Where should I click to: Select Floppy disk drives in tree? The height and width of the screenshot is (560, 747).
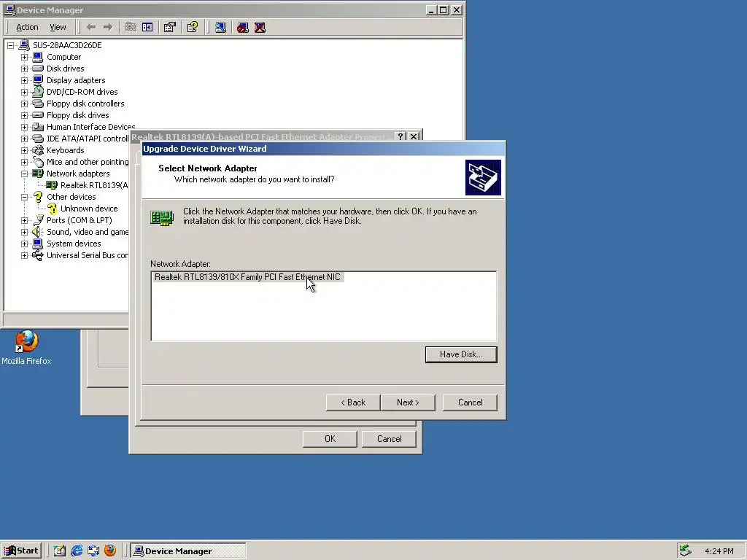coord(77,115)
